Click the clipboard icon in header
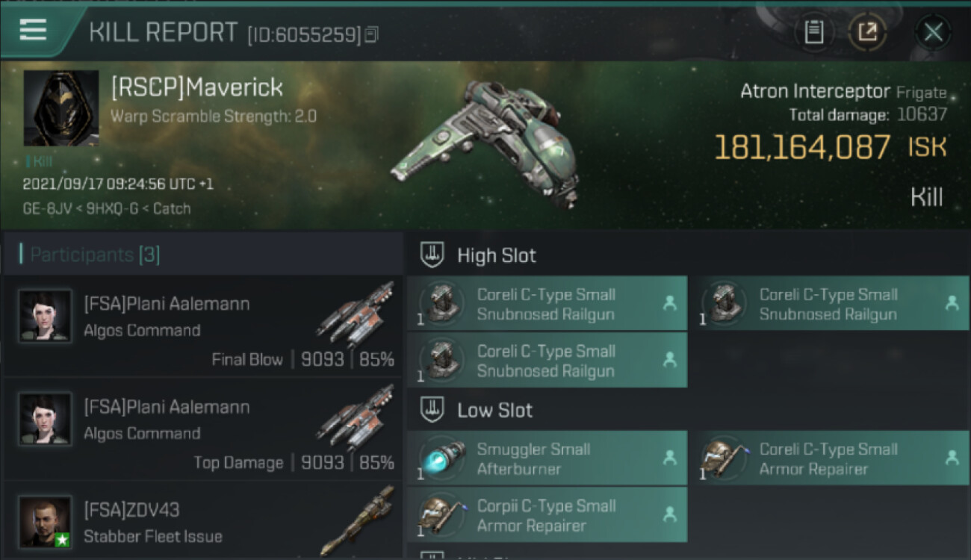 coord(814,32)
